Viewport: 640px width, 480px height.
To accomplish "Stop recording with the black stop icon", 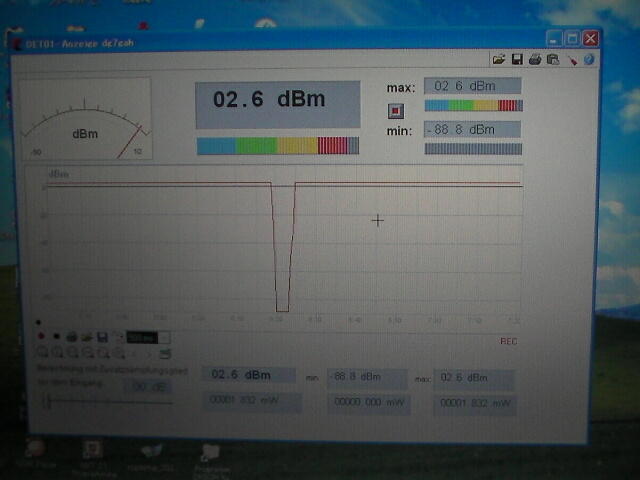I will [x=56, y=337].
